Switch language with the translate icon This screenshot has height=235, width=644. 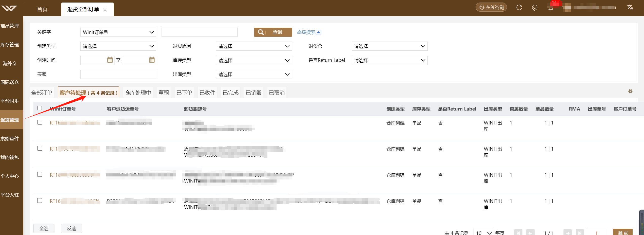[x=630, y=8]
